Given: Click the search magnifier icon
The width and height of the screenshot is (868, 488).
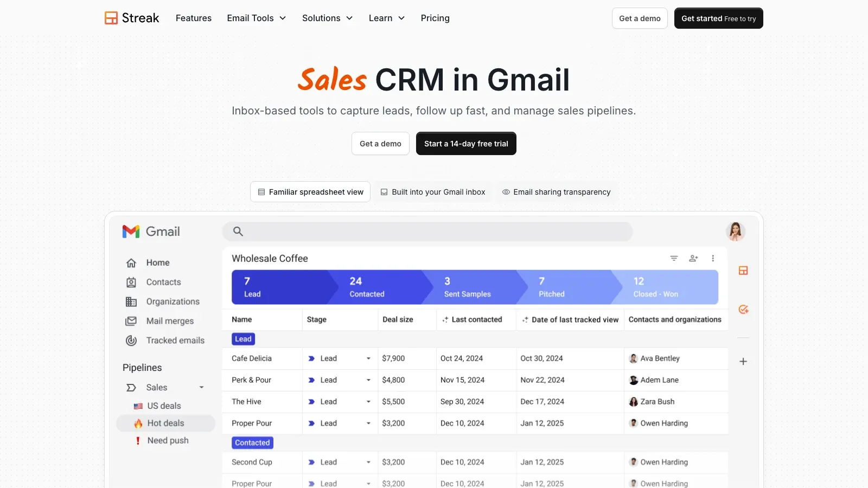Looking at the screenshot, I should tap(238, 232).
